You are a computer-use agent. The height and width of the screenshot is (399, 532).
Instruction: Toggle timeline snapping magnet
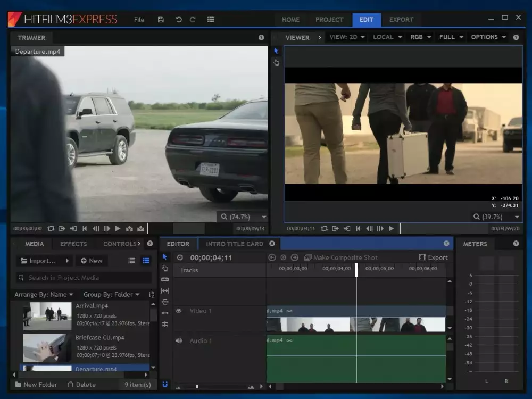tap(165, 384)
